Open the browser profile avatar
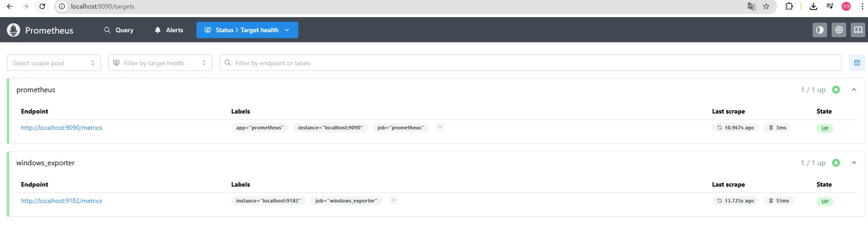 (846, 7)
